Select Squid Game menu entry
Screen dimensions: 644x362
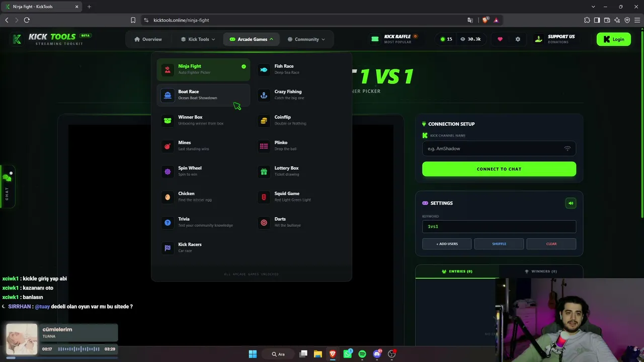coord(299,197)
